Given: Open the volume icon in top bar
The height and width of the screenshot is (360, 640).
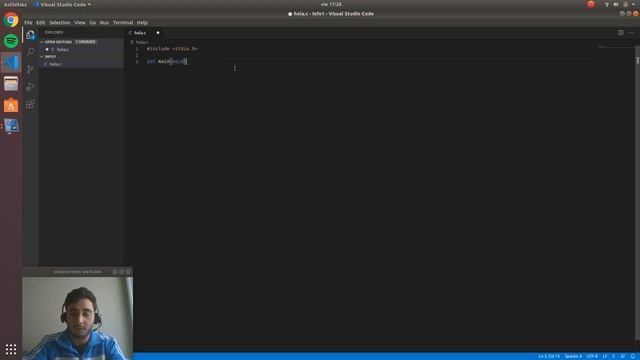Looking at the screenshot, I should tap(616, 4).
